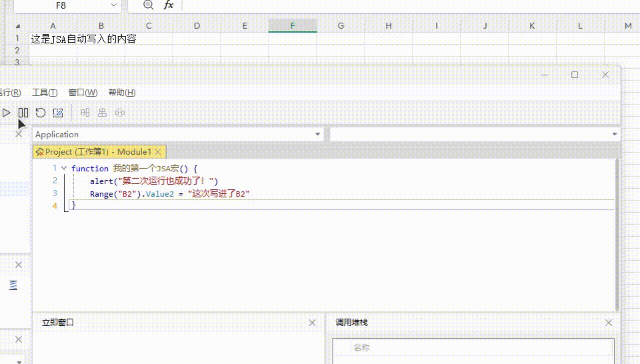Click cell A1 with JSA自动写入的内容
The image size is (640, 364).
click(53, 39)
